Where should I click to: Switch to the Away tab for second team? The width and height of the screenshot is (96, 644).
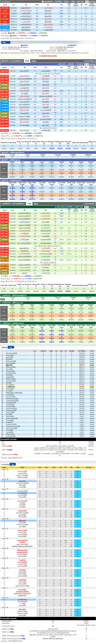[36, 203]
